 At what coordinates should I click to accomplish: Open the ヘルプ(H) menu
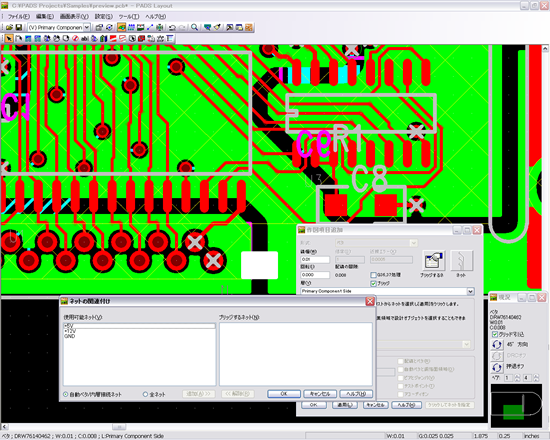155,16
